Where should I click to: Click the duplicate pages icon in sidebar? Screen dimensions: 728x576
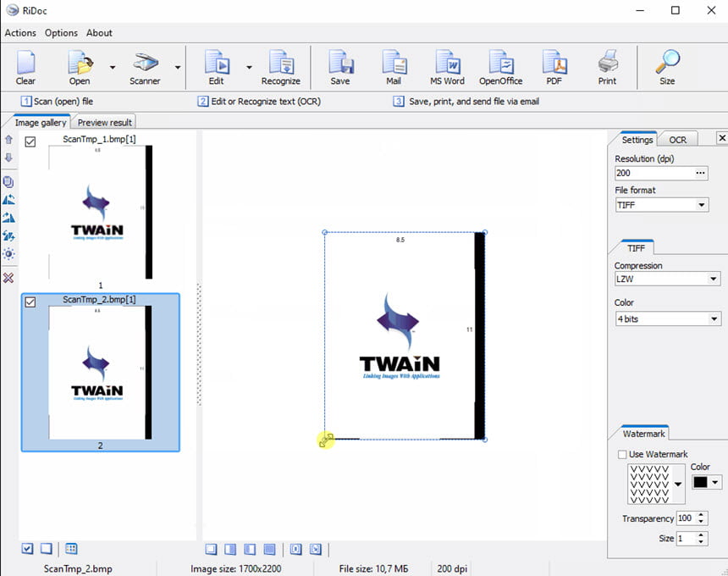coord(8,181)
